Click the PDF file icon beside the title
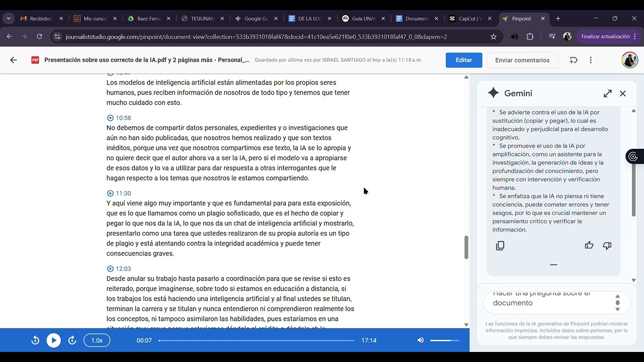Image resolution: width=644 pixels, height=362 pixels. coord(35,60)
